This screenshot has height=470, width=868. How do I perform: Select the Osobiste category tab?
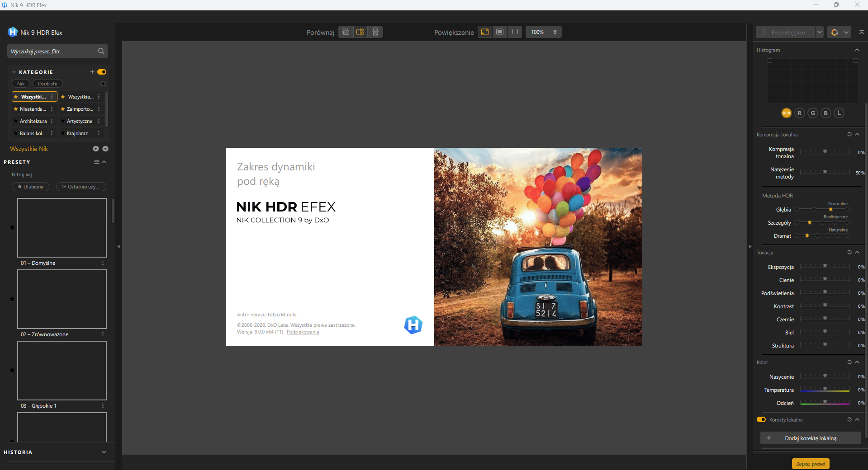(47, 84)
